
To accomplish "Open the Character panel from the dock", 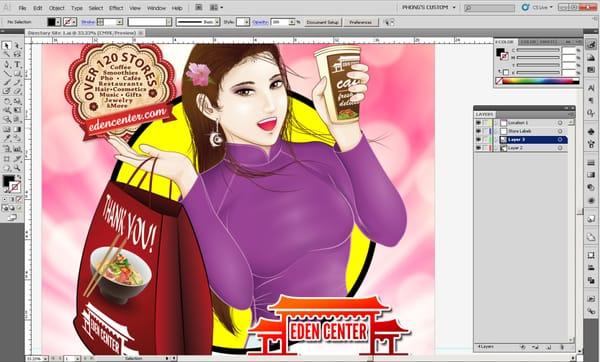I will (x=591, y=88).
